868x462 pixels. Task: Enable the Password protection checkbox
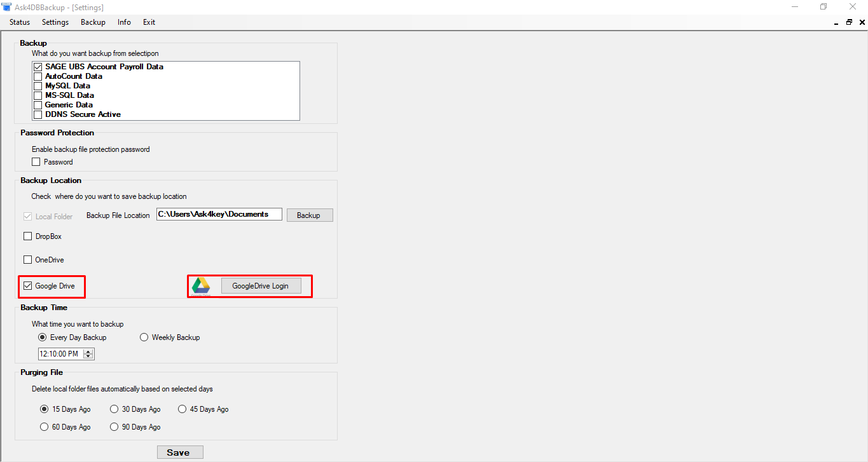[x=36, y=162]
